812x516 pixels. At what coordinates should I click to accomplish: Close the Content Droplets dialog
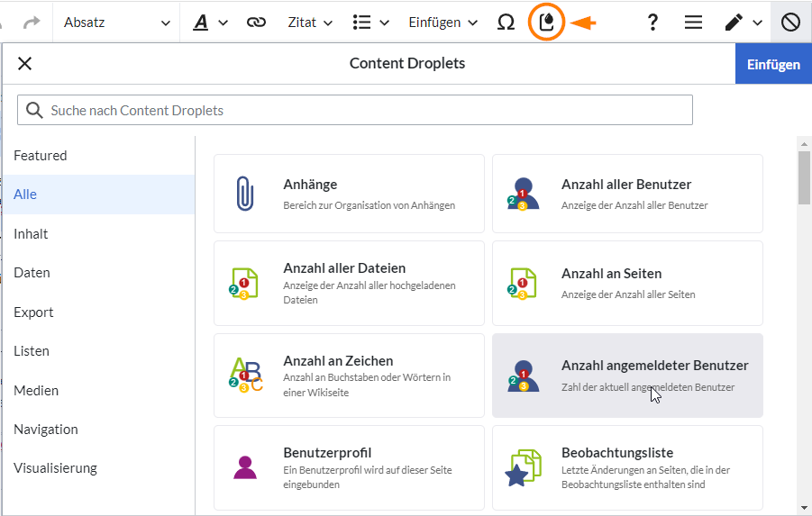(x=25, y=64)
